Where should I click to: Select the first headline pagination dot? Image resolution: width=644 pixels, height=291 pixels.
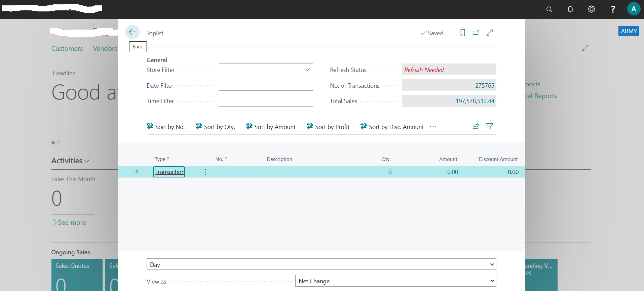tap(53, 143)
